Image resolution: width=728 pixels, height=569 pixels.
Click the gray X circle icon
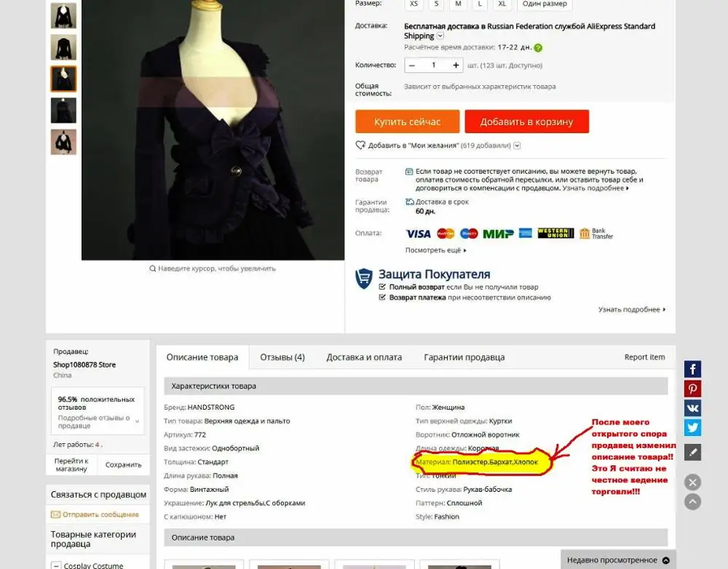coord(692,482)
